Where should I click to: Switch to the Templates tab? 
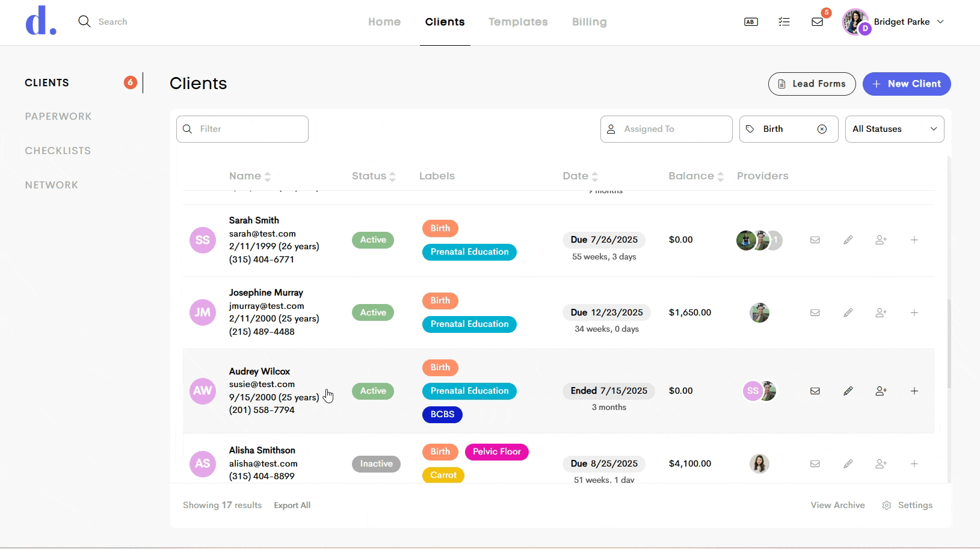[518, 22]
